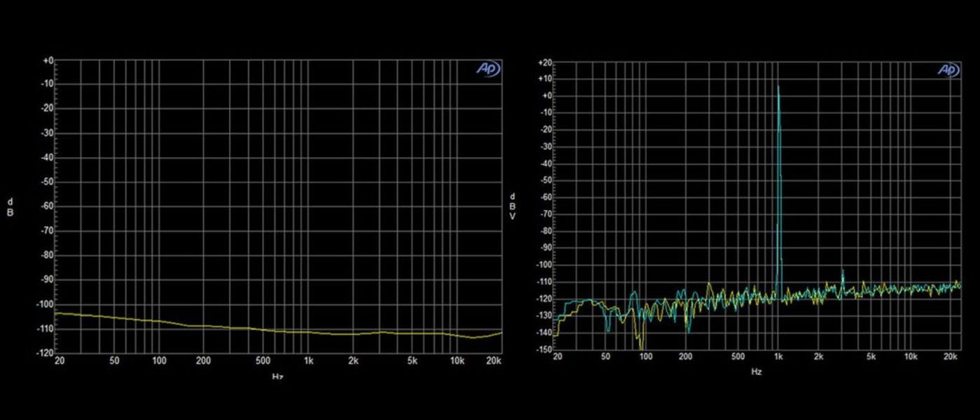Click the 1k frequency label on right graph
The height and width of the screenshot is (420, 980).
click(778, 357)
